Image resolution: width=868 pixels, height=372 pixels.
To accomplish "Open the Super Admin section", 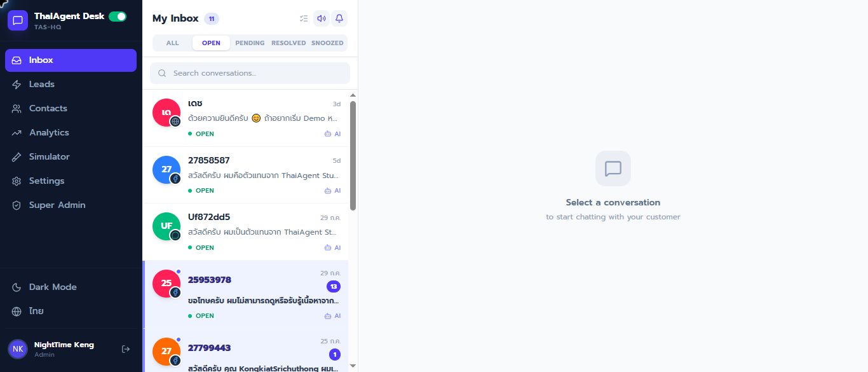I will point(71,205).
